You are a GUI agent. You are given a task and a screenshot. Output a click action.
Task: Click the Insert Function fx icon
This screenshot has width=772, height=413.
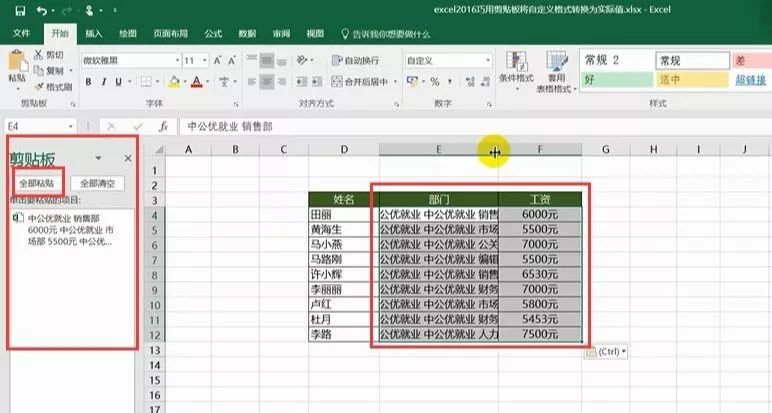[x=162, y=127]
